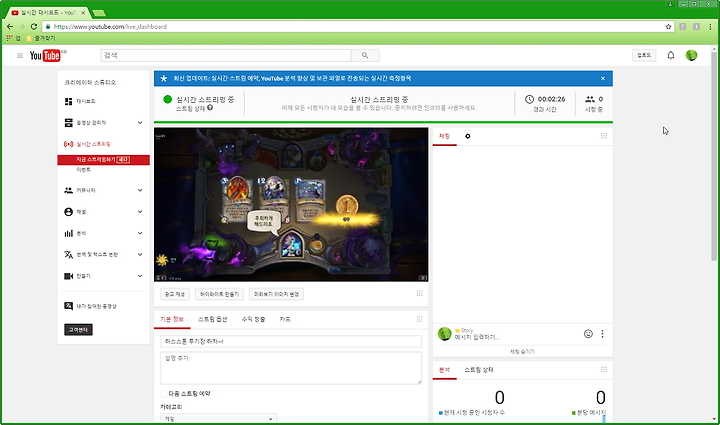Open the emoji picker in chat
720x425 pixels.
(588, 334)
